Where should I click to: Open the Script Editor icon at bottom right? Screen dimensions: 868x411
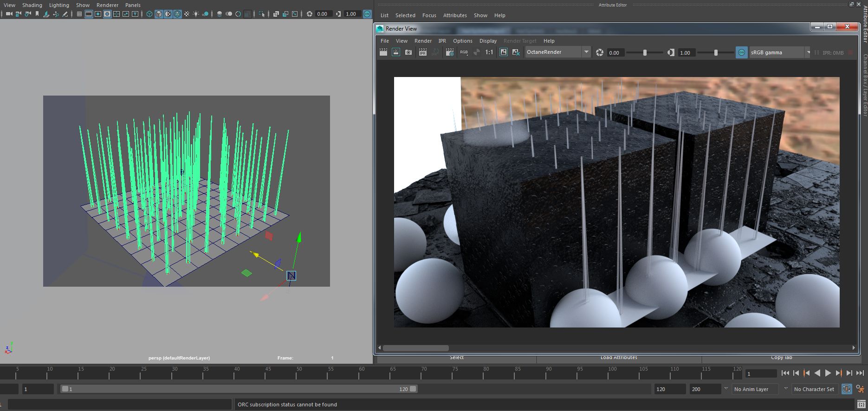pyautogui.click(x=861, y=405)
